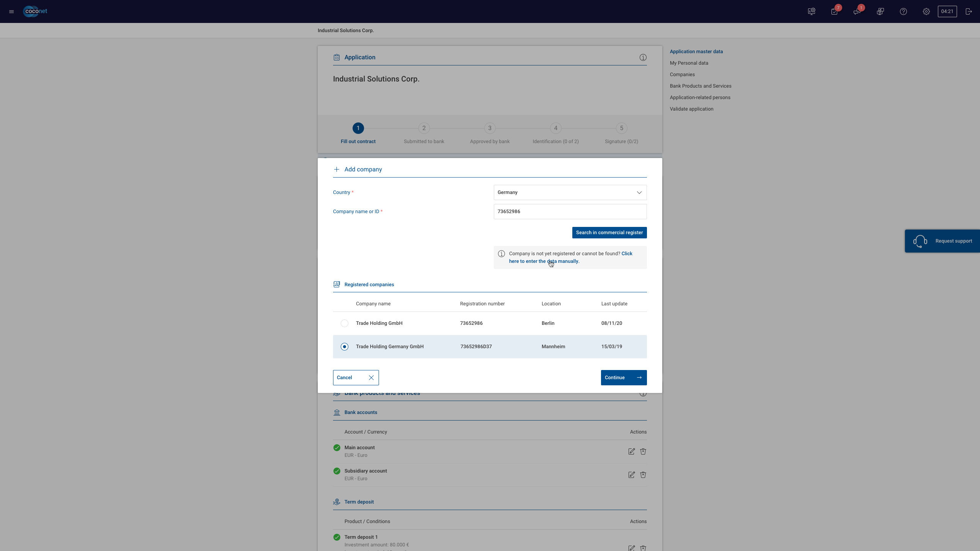Click the logout icon in header
980x551 pixels.
click(x=969, y=11)
